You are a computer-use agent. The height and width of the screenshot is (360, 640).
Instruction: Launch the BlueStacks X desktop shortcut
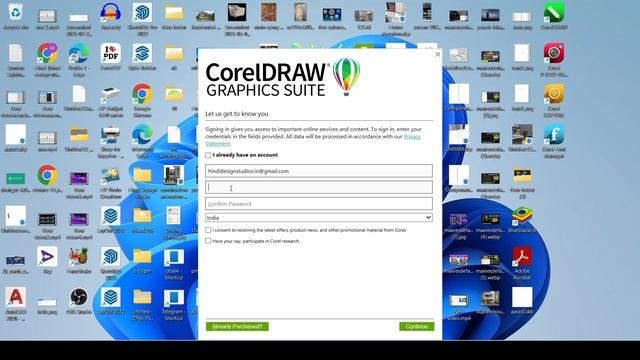pyautogui.click(x=522, y=216)
